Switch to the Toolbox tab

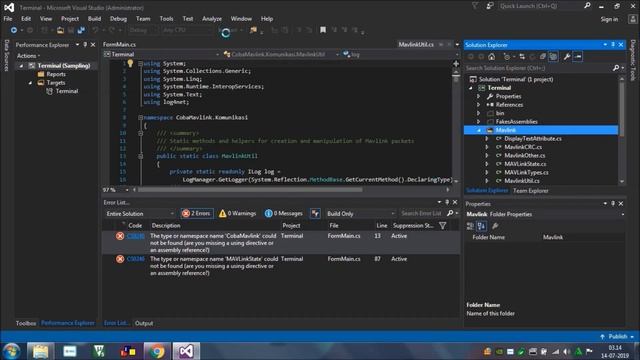point(26,323)
